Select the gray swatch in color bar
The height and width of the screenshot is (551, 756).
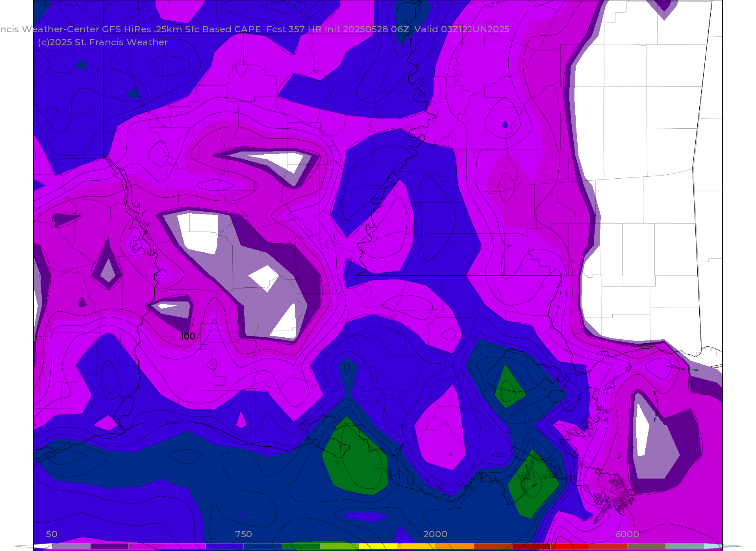[685, 546]
